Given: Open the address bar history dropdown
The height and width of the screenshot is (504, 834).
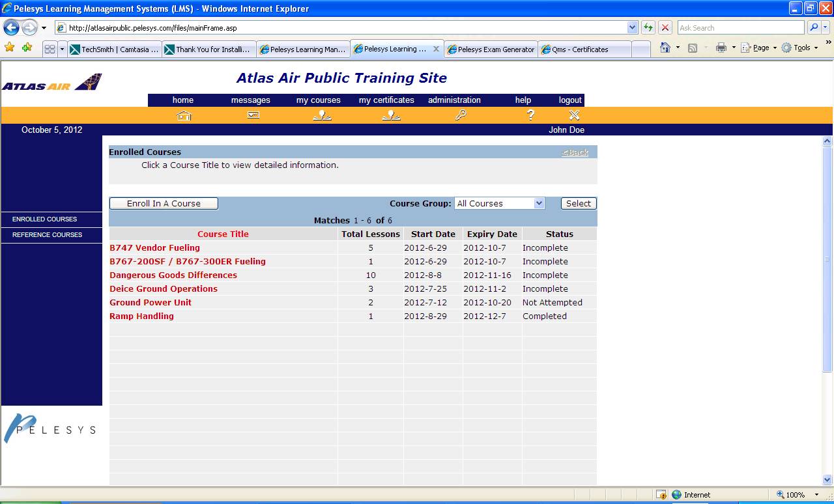Looking at the screenshot, I should tap(632, 27).
